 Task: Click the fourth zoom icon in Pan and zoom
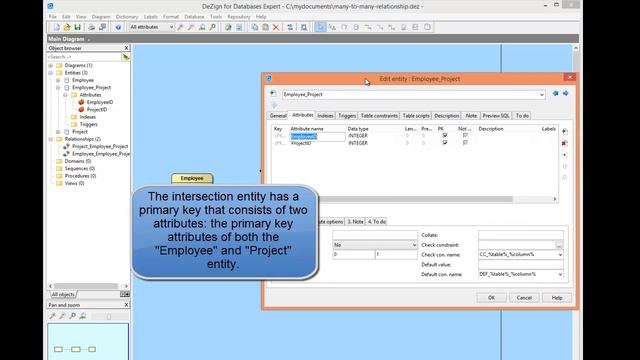83,316
